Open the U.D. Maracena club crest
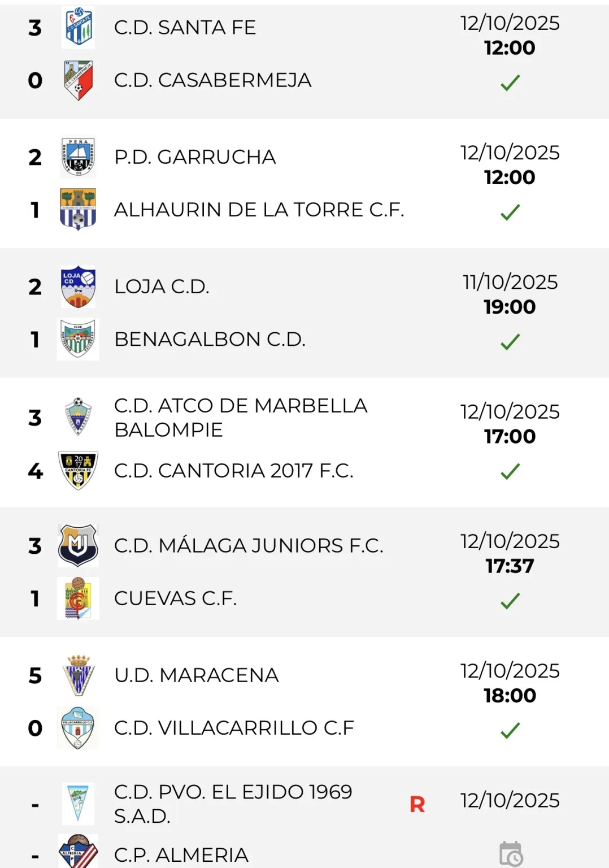Image resolution: width=609 pixels, height=868 pixels. (79, 674)
